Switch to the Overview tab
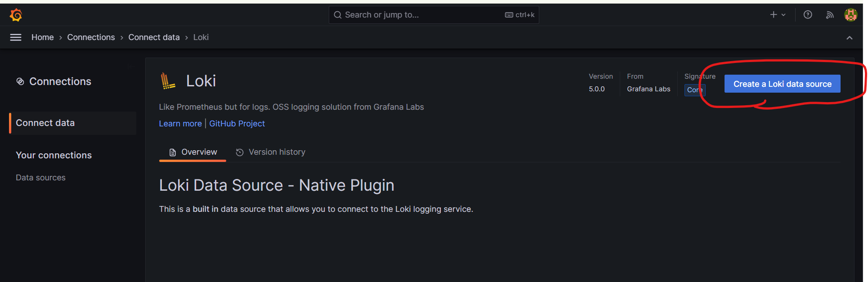 point(192,152)
